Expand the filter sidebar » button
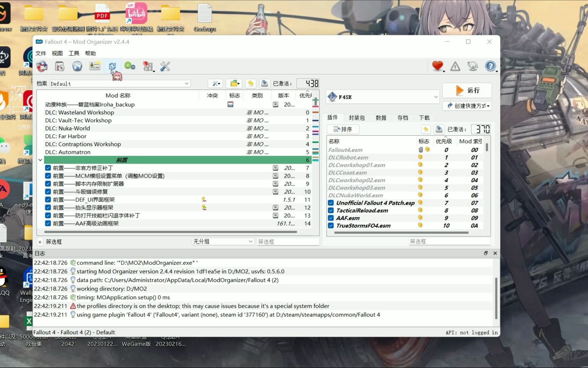Viewport: 588px width, 368px height. [40, 242]
